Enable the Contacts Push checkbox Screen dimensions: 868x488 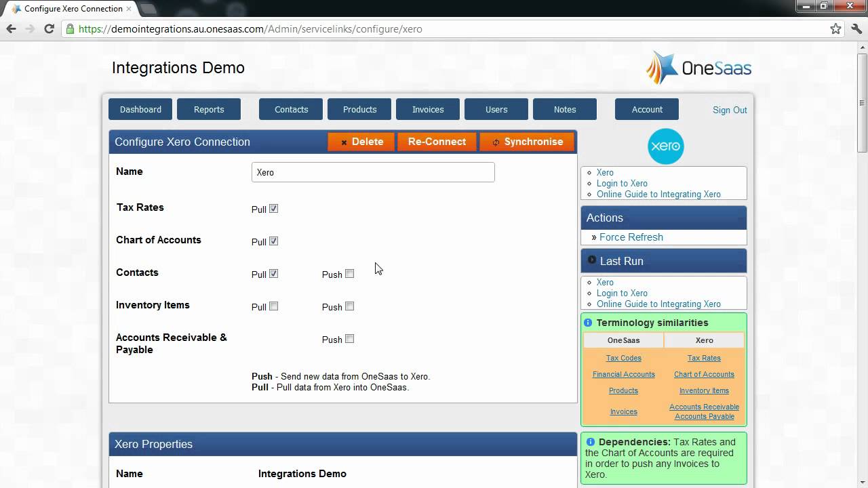(x=349, y=274)
